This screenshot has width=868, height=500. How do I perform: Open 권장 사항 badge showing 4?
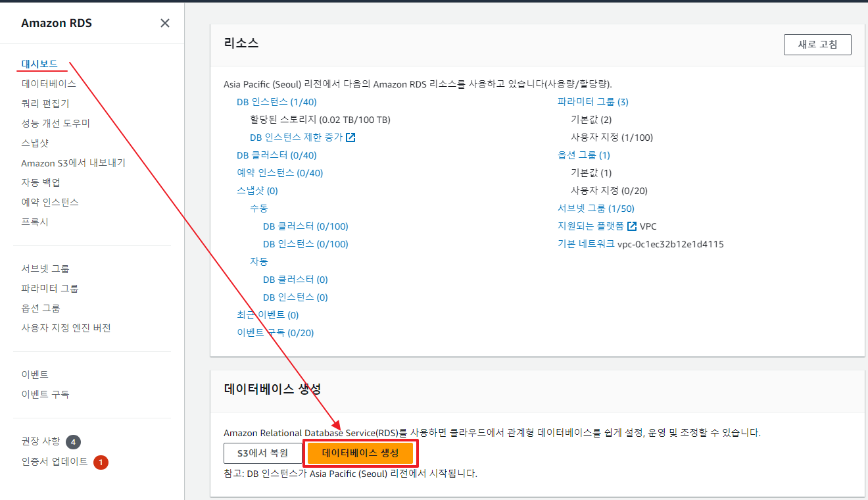pyautogui.click(x=74, y=441)
